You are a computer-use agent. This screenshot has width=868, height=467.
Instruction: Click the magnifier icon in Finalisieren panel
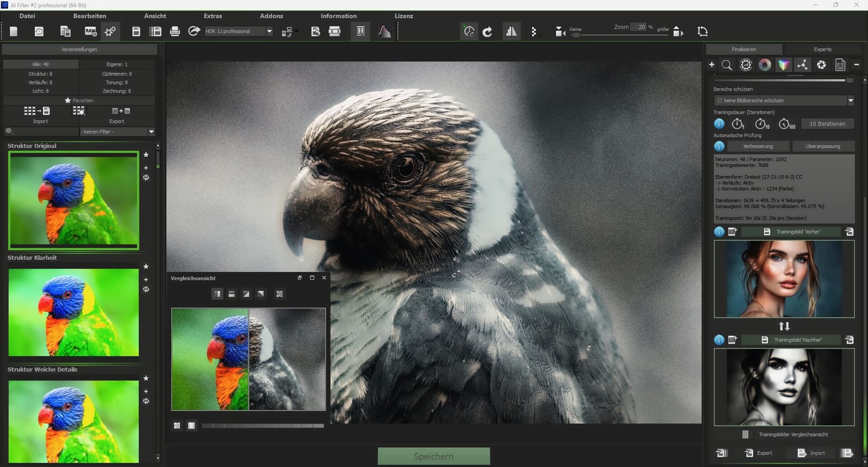click(726, 65)
